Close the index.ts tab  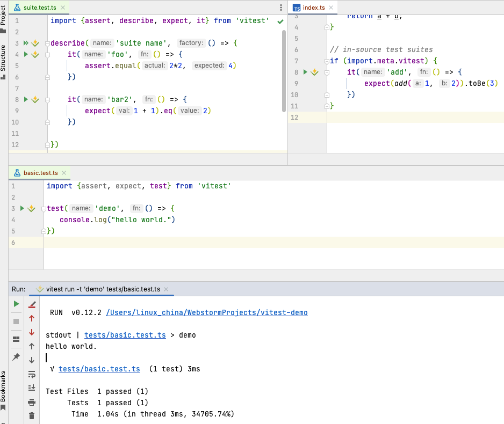[331, 8]
